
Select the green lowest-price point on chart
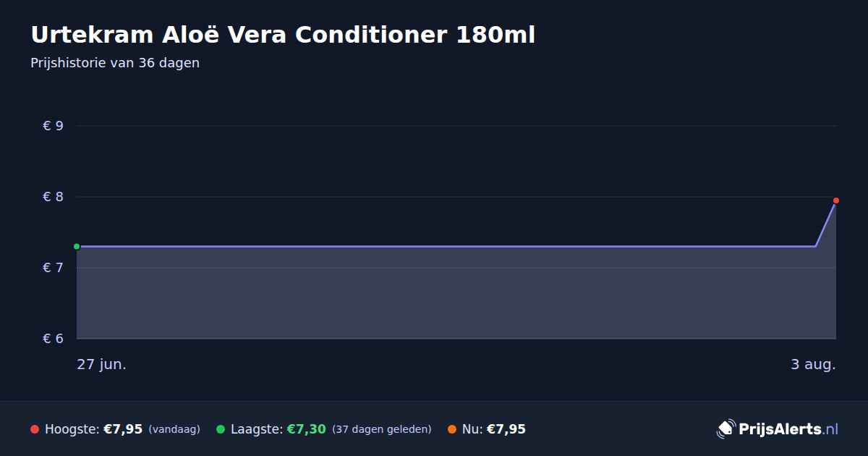pos(77,247)
